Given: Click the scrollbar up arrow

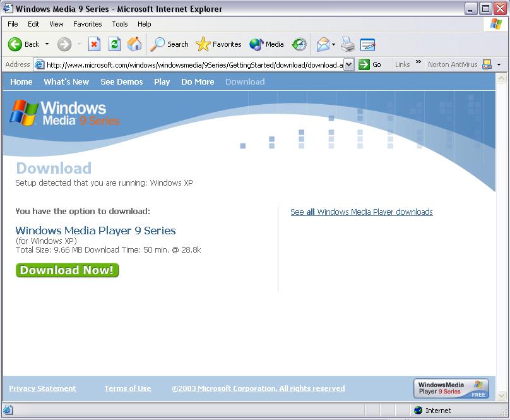Looking at the screenshot, I should (x=501, y=78).
